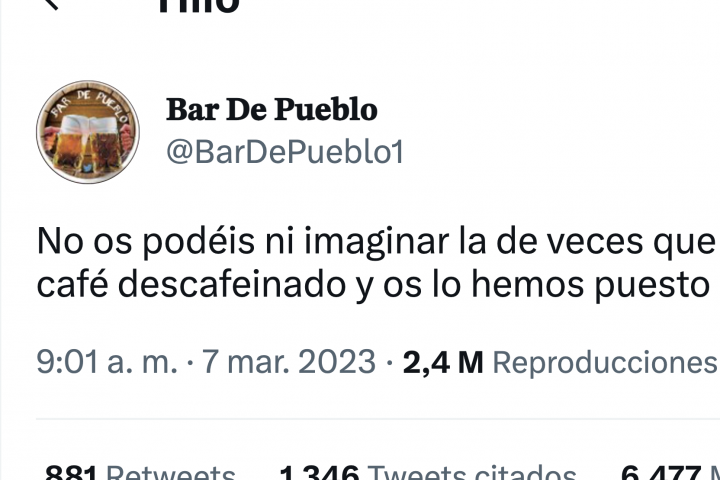View the 2,4 M count
The height and width of the screenshot is (480, 720).
click(443, 362)
